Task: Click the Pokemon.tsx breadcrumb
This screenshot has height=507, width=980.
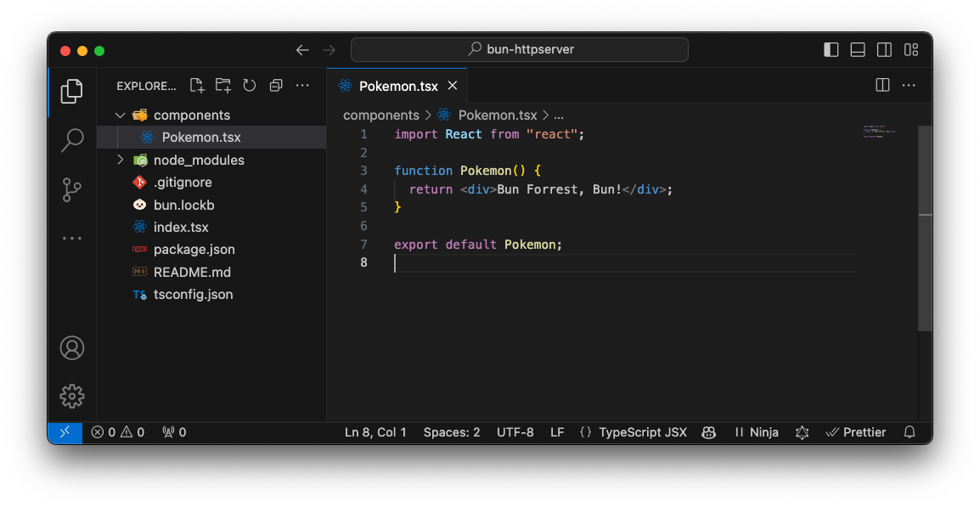Action: pos(487,115)
